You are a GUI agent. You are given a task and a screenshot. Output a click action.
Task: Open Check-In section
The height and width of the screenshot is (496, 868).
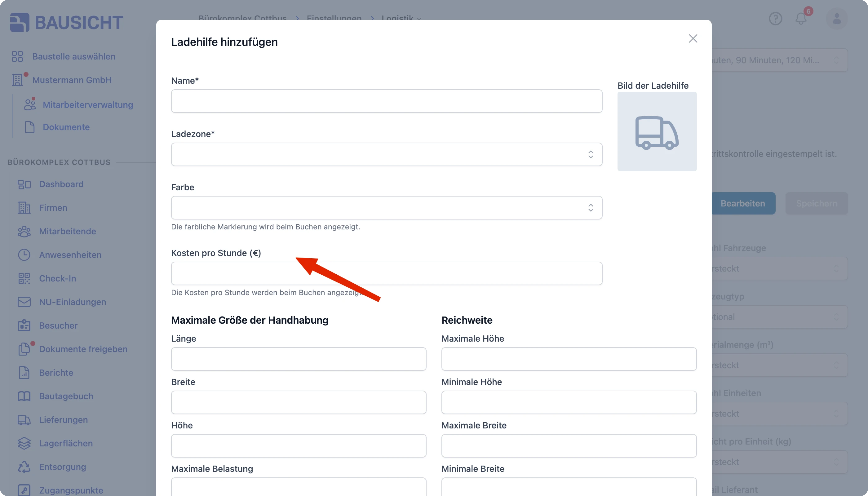(58, 278)
